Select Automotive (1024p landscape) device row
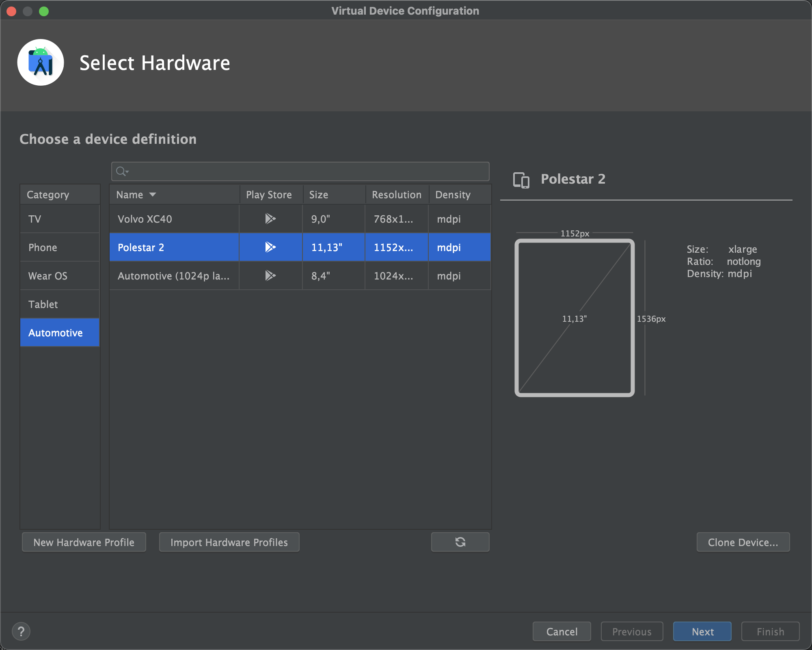 (x=174, y=276)
